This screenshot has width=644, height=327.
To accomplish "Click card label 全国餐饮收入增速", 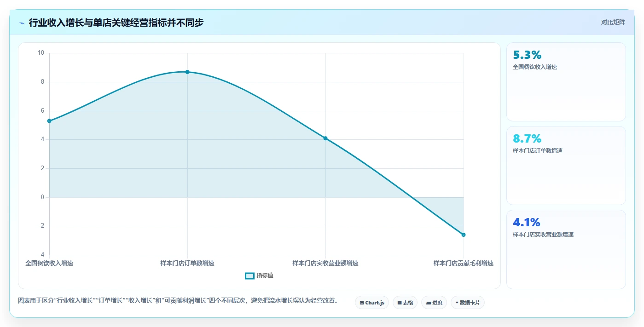I will point(535,67).
